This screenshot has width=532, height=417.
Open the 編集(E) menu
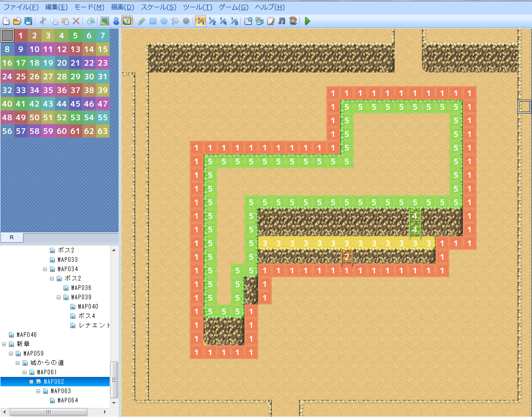pos(56,7)
